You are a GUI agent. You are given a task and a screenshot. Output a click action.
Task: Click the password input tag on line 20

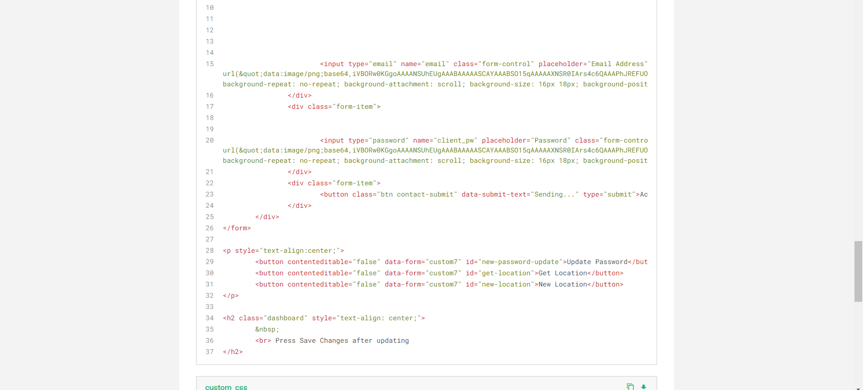coord(484,140)
